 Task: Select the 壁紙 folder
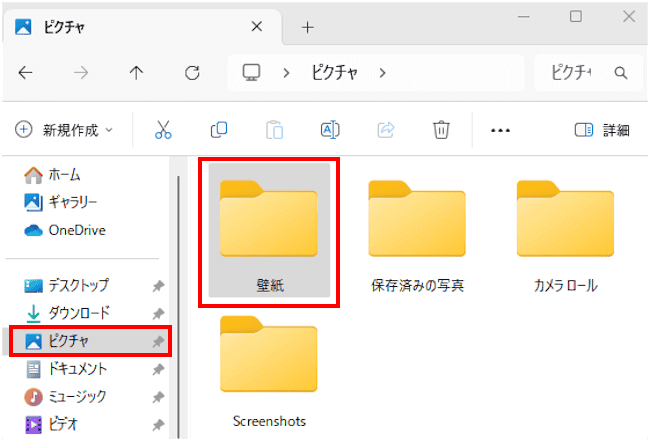click(x=269, y=230)
